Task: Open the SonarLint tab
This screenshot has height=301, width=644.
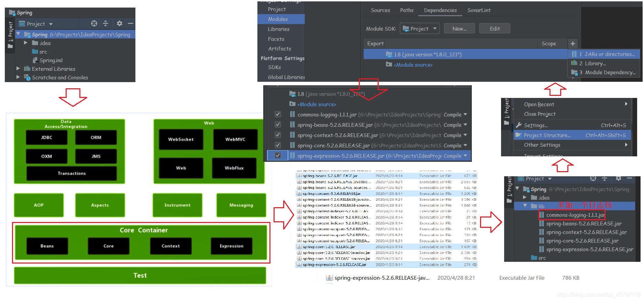Action: click(x=479, y=10)
